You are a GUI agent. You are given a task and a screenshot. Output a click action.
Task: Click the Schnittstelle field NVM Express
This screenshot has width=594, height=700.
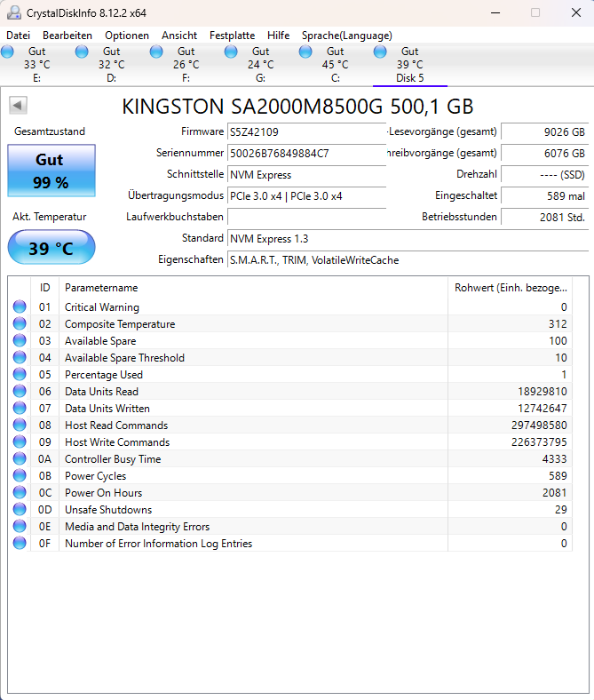click(x=306, y=175)
